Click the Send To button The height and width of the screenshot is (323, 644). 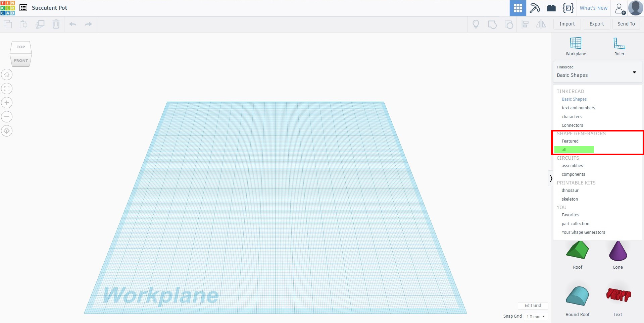(626, 24)
